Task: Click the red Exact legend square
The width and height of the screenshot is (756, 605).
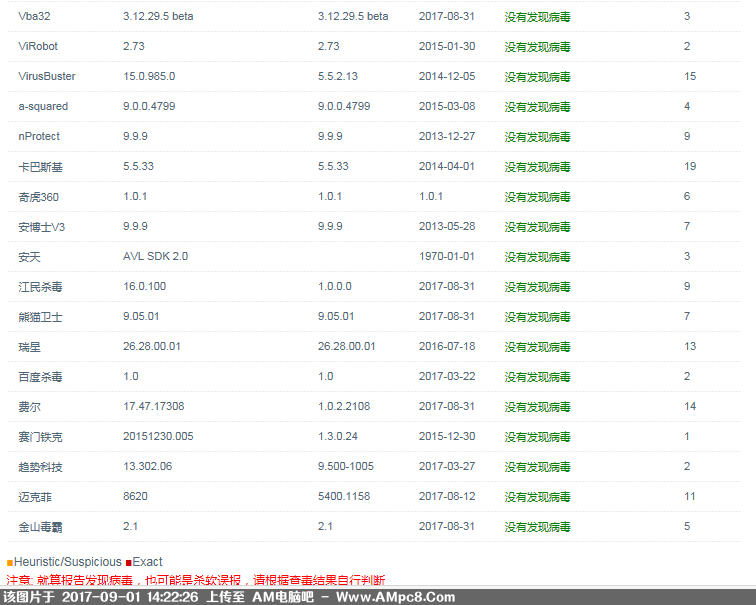Action: point(128,563)
